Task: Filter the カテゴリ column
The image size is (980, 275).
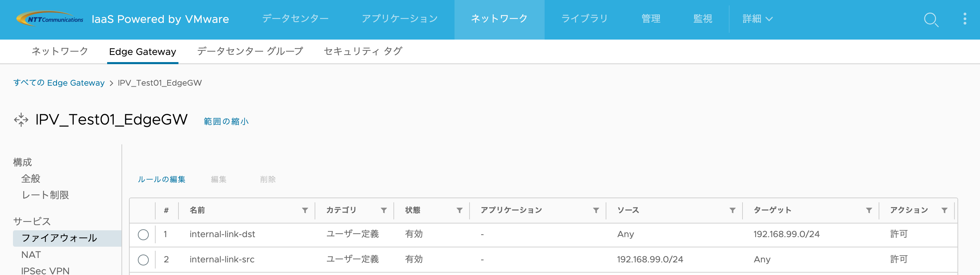Action: (384, 210)
